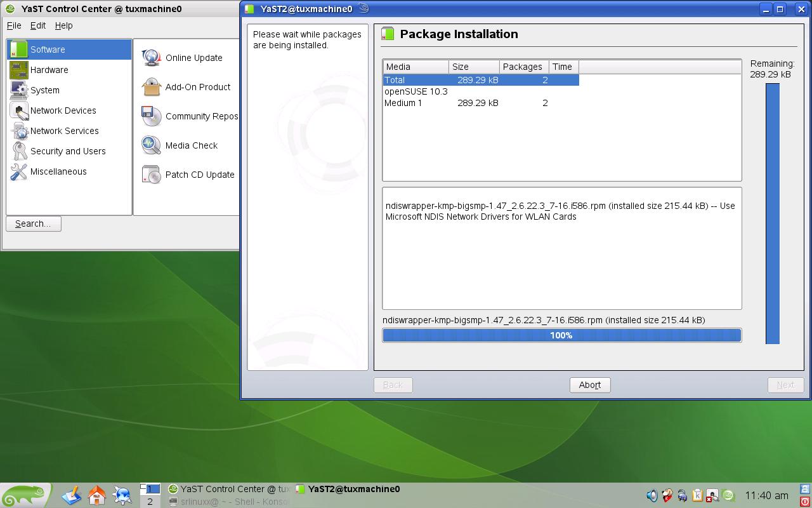The width and height of the screenshot is (812, 508).
Task: Launch Add-On Product module
Action: pos(186,87)
